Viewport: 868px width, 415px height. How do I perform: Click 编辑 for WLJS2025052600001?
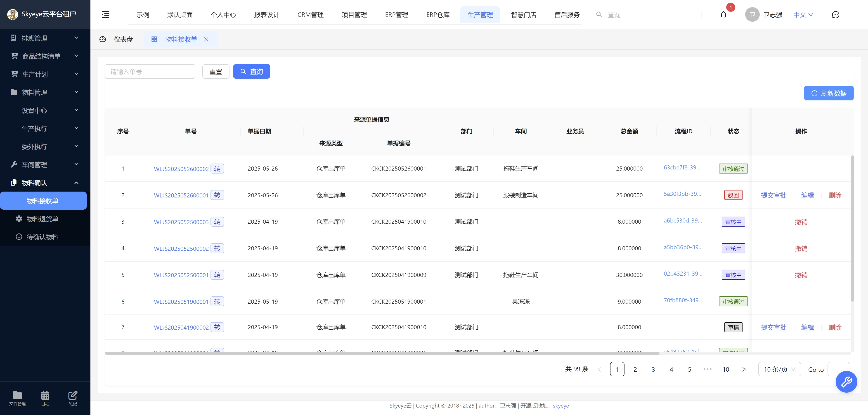click(807, 195)
